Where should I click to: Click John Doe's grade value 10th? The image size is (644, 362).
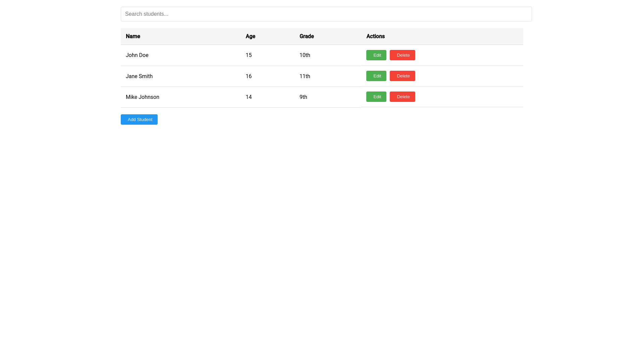(305, 55)
